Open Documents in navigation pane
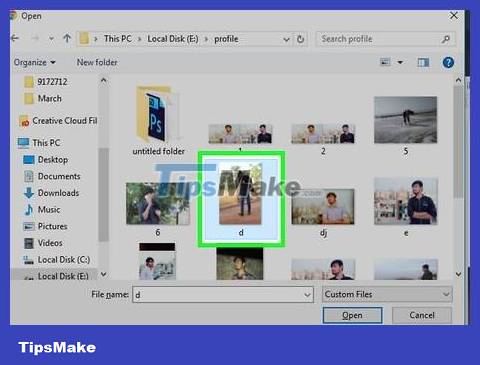 click(x=52, y=176)
